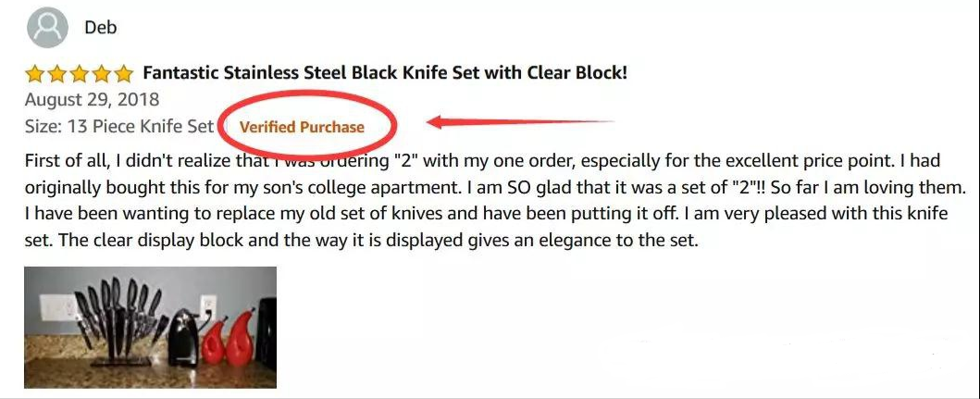Open the Fantastic Stainless Steel review title
The image size is (980, 399).
pos(385,73)
